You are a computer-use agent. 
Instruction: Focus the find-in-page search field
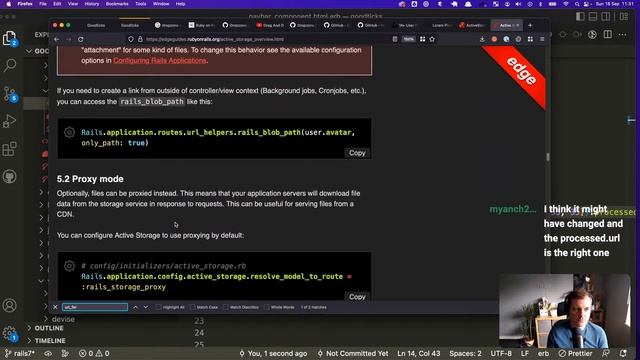[x=95, y=307]
